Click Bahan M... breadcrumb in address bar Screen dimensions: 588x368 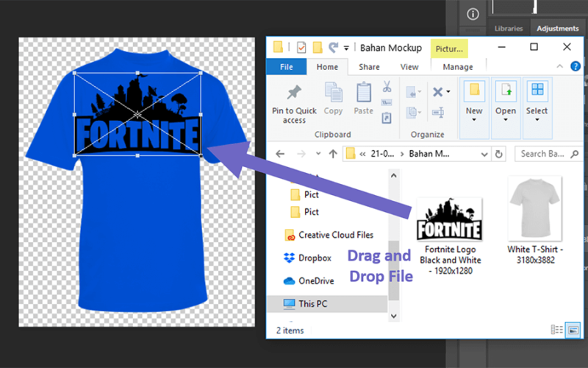pos(429,154)
